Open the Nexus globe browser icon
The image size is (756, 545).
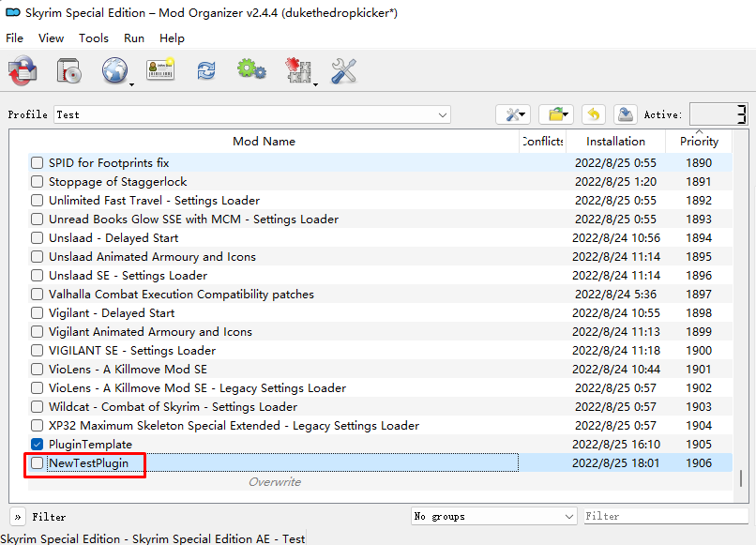(114, 71)
